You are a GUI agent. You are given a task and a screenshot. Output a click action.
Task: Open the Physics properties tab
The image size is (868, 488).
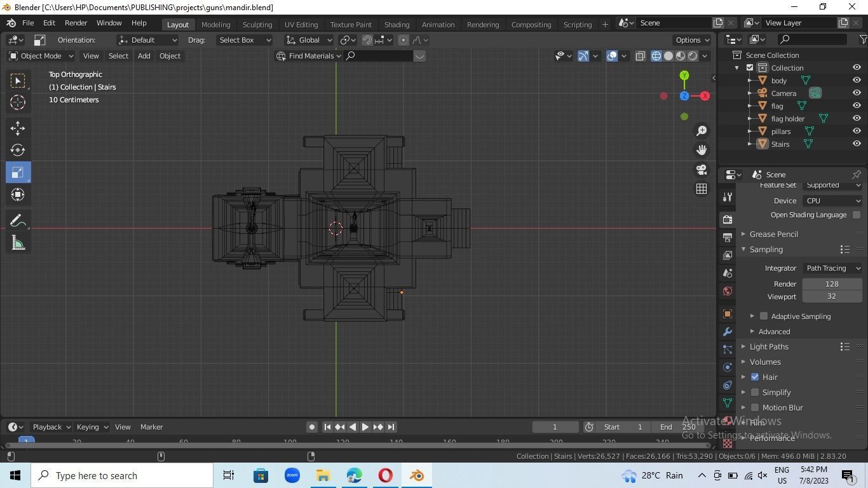pyautogui.click(x=728, y=367)
